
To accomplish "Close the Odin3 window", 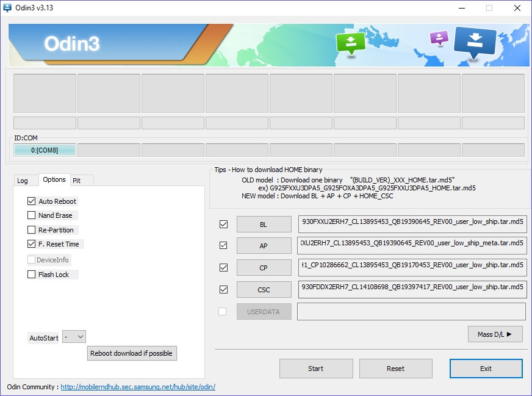I will [x=517, y=8].
